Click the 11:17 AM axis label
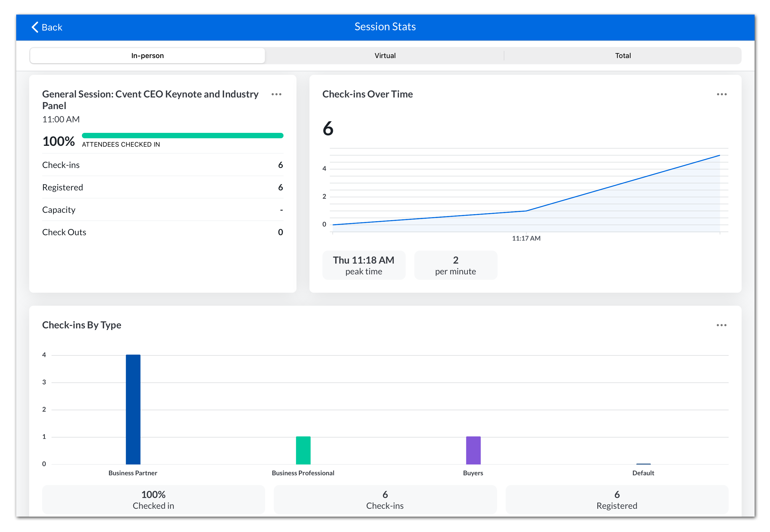The height and width of the screenshot is (532, 770). coord(526,238)
